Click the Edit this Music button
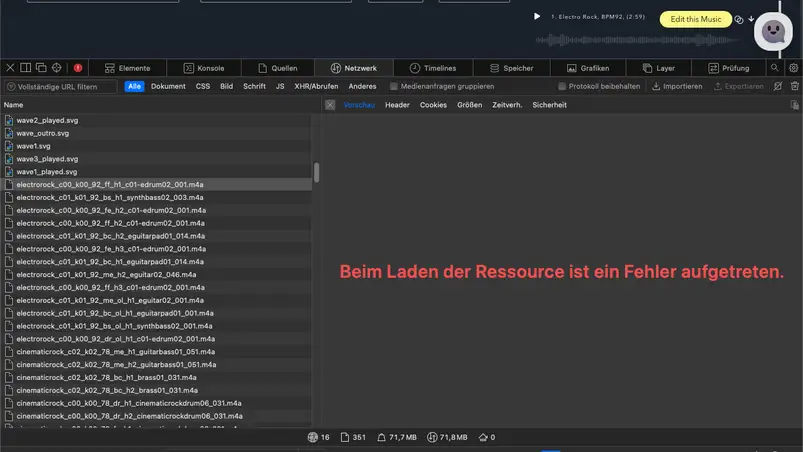 pos(695,19)
